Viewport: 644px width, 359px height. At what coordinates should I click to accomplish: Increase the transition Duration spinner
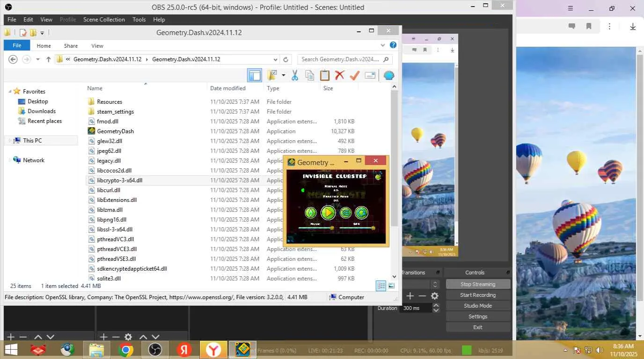pos(436,306)
